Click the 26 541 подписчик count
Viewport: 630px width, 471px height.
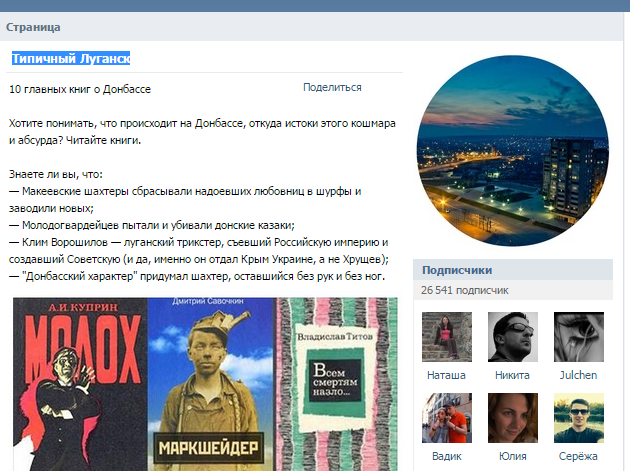click(x=464, y=290)
